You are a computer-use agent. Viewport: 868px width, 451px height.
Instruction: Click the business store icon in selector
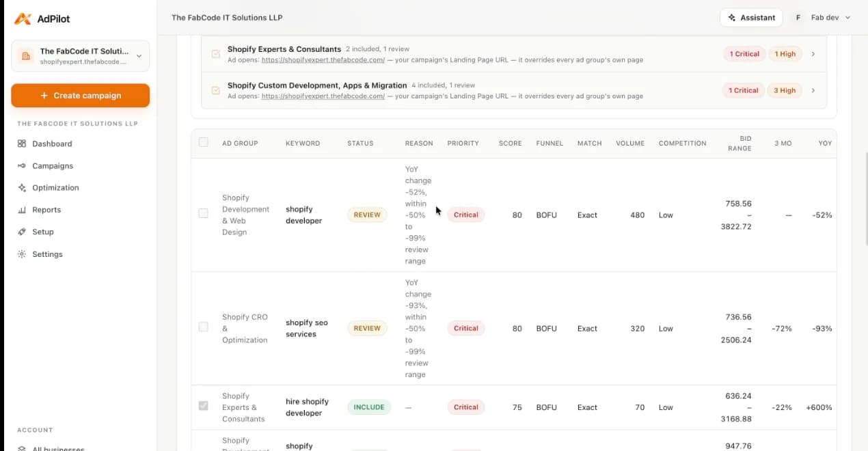(26, 56)
